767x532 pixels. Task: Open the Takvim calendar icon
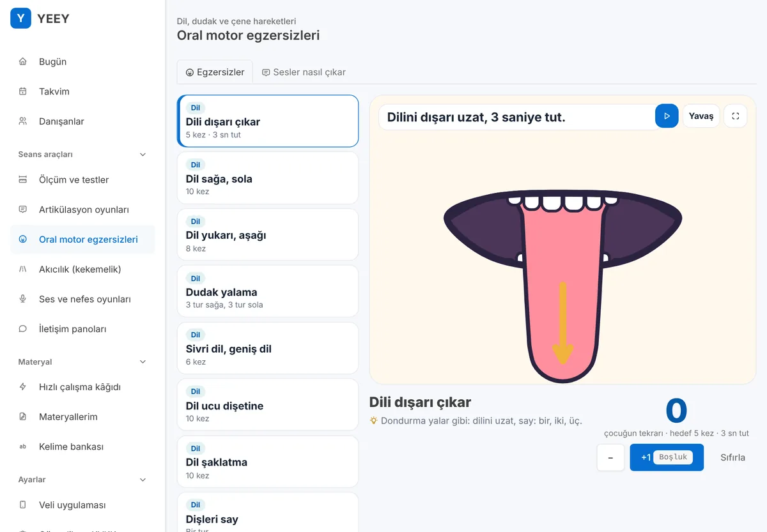coord(23,91)
